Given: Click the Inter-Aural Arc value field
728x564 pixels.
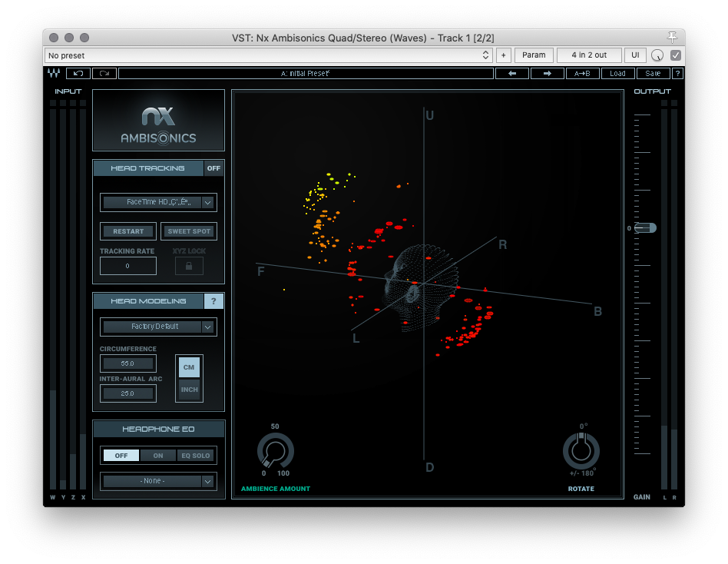Looking at the screenshot, I should point(127,393).
